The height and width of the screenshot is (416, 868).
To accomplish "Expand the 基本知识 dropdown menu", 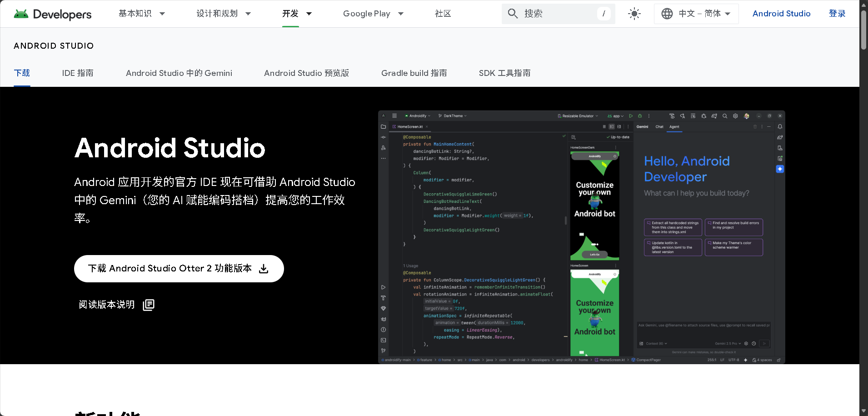I will [x=142, y=14].
